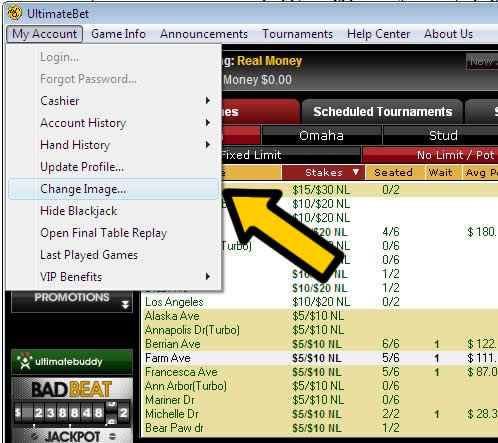Open the Game Info menu
The image size is (498, 443).
(x=118, y=34)
